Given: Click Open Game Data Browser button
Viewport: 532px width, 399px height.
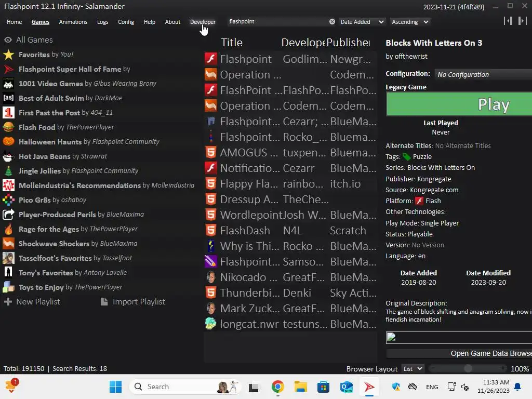Looking at the screenshot, I should (x=459, y=353).
